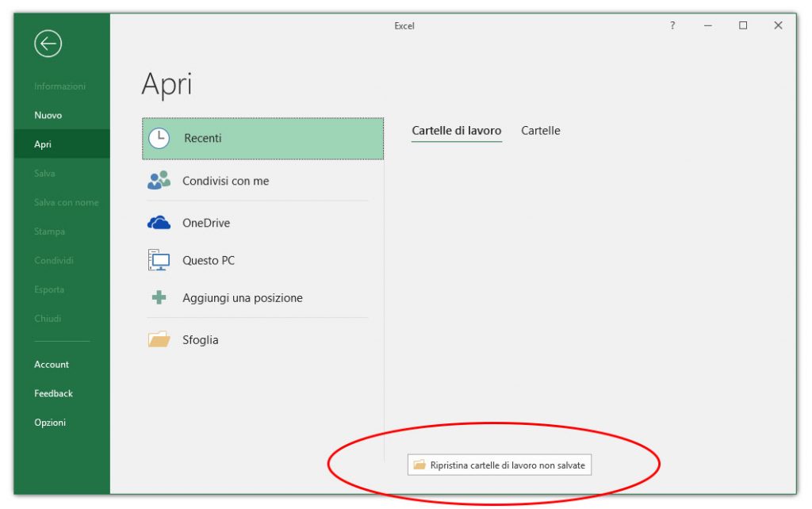Maximize the Excel window
Image resolution: width=812 pixels, height=509 pixels.
[x=743, y=26]
